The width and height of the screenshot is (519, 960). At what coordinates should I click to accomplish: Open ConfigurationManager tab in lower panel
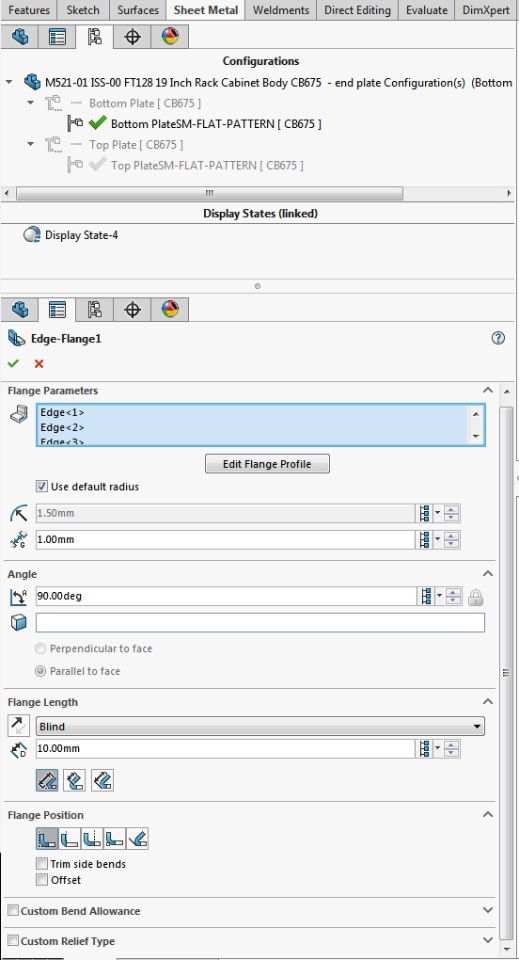click(94, 310)
